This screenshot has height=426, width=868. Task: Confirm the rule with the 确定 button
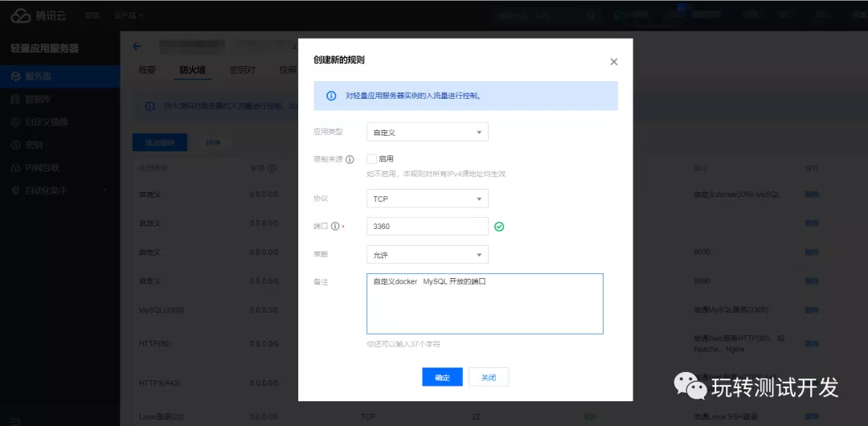[x=442, y=377]
